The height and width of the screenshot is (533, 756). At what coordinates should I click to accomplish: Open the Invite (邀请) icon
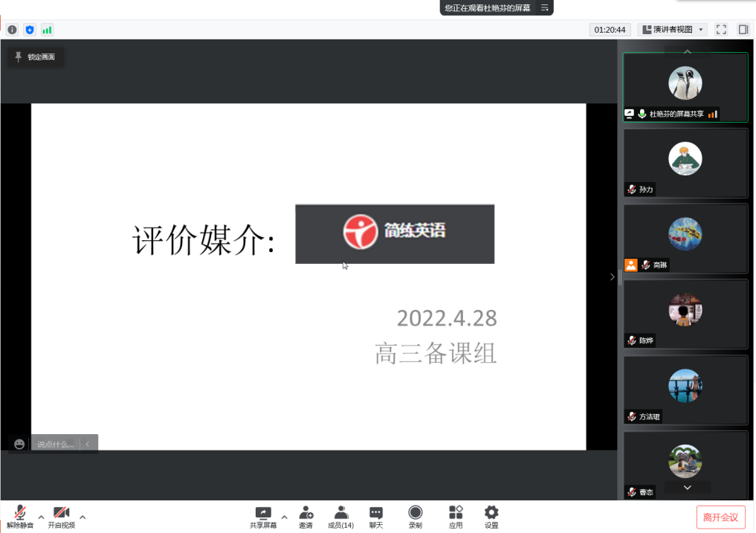coord(306,517)
